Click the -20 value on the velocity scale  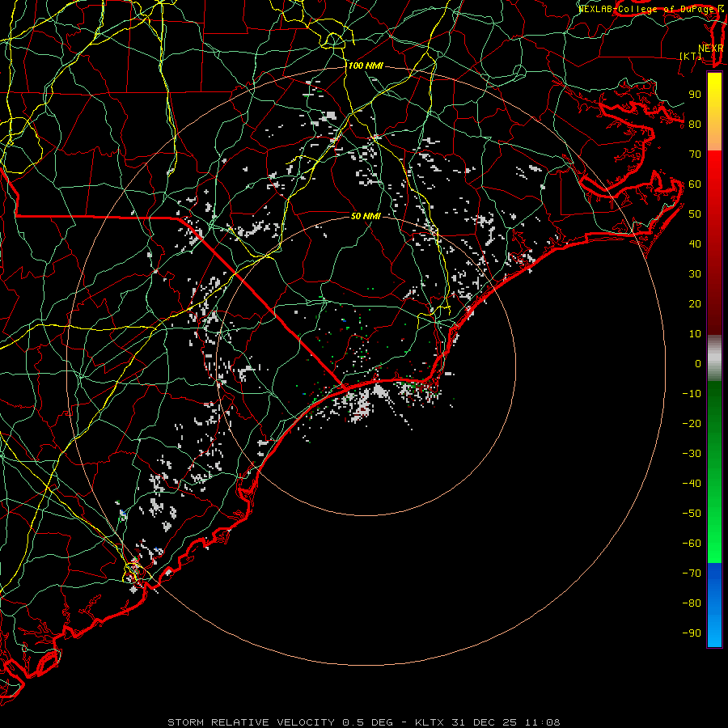[x=692, y=424]
